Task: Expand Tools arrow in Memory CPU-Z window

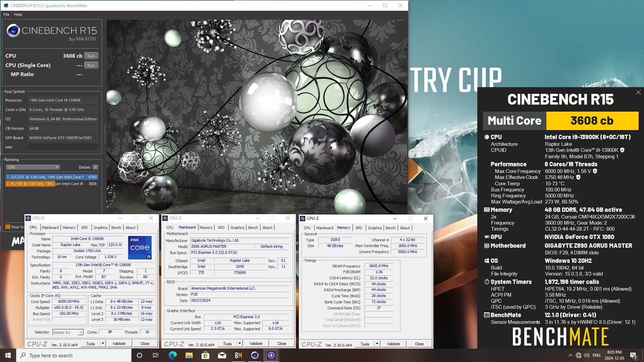Action: [377, 344]
